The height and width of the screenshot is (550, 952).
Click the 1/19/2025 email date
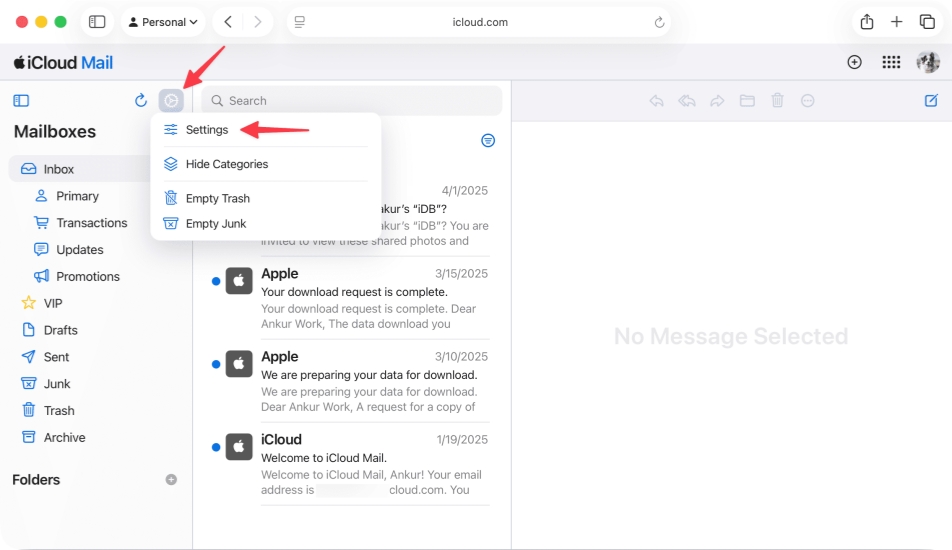(x=462, y=440)
